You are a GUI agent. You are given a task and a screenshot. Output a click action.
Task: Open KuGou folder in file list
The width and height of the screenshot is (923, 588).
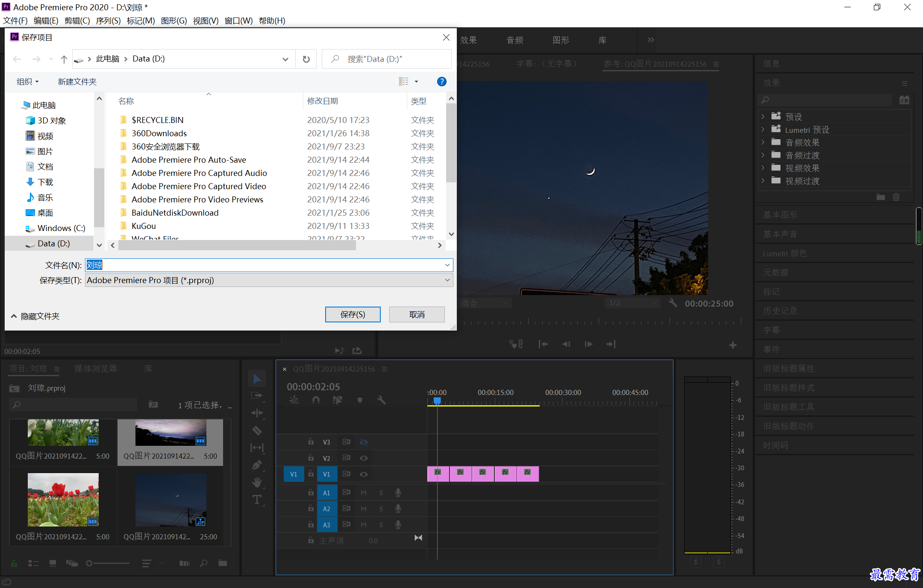144,226
